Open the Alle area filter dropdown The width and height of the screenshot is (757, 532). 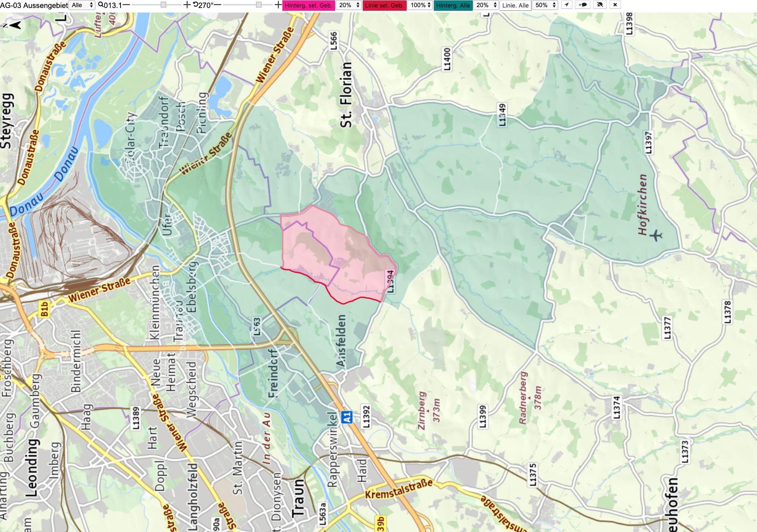tap(82, 5)
